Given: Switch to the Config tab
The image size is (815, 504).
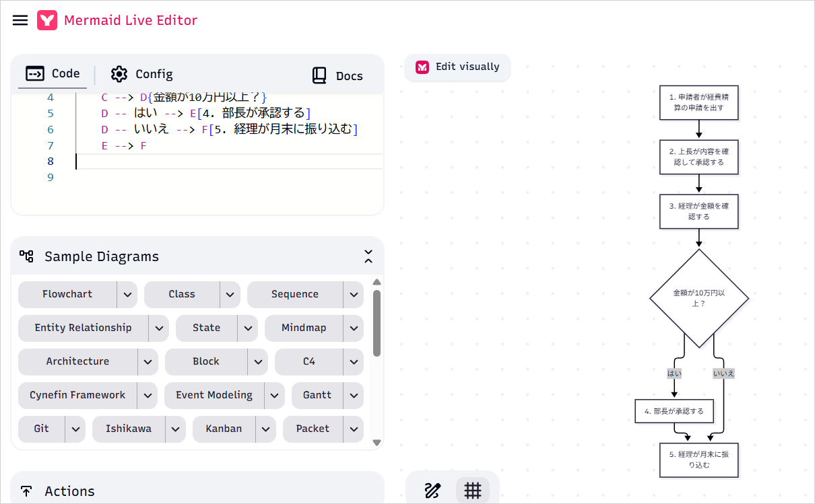Looking at the screenshot, I should click(141, 74).
